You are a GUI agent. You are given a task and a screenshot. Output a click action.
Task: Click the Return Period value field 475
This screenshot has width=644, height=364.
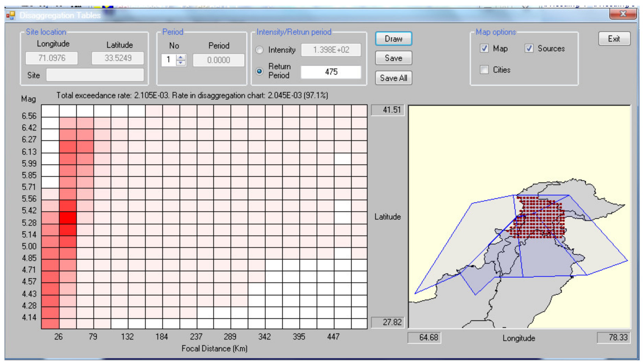coord(331,72)
